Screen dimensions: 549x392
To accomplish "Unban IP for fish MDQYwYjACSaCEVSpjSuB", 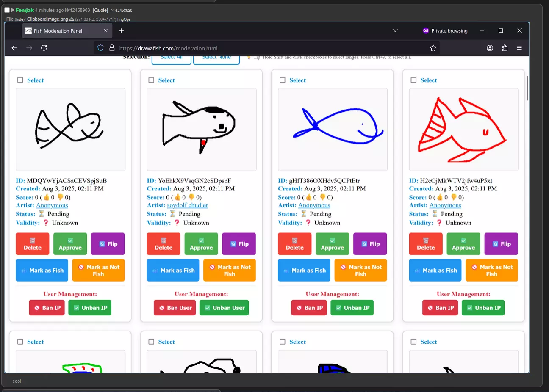I will point(90,308).
